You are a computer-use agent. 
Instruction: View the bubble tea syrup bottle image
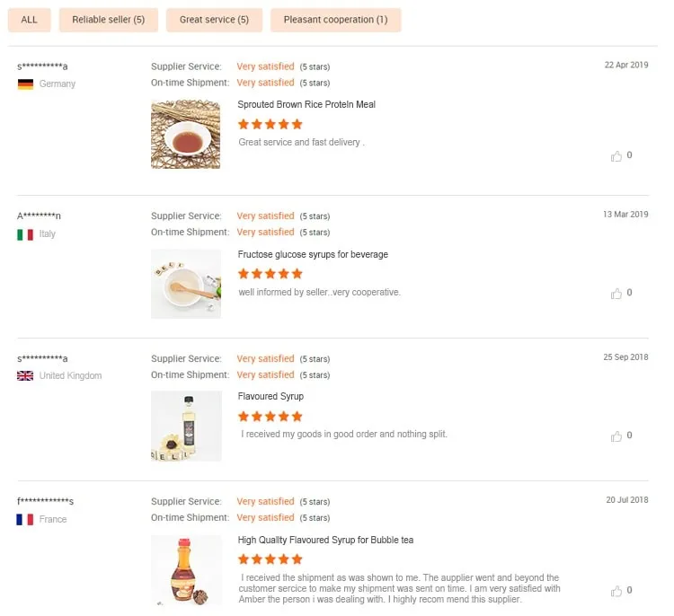(x=186, y=569)
